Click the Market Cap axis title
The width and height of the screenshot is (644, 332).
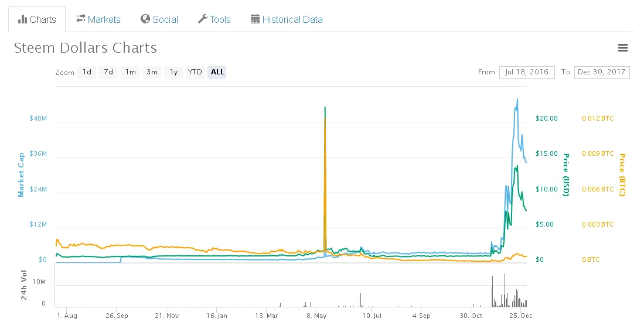point(21,174)
